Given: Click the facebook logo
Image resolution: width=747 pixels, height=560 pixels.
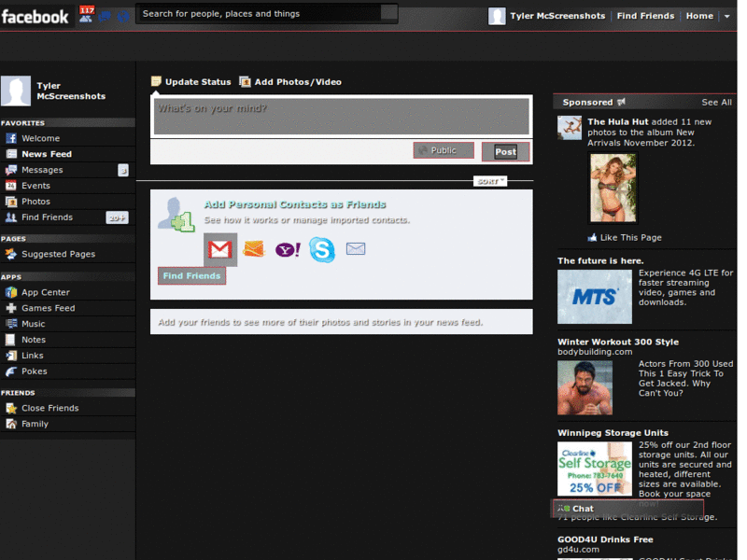Looking at the screenshot, I should [35, 17].
